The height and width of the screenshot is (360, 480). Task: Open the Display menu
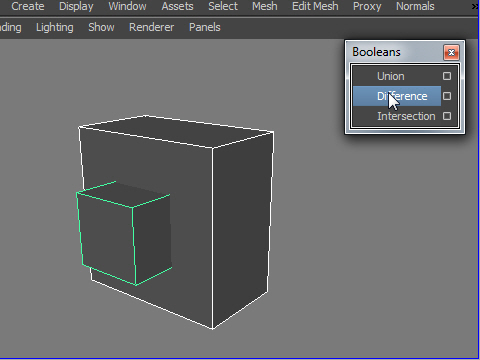tap(76, 7)
